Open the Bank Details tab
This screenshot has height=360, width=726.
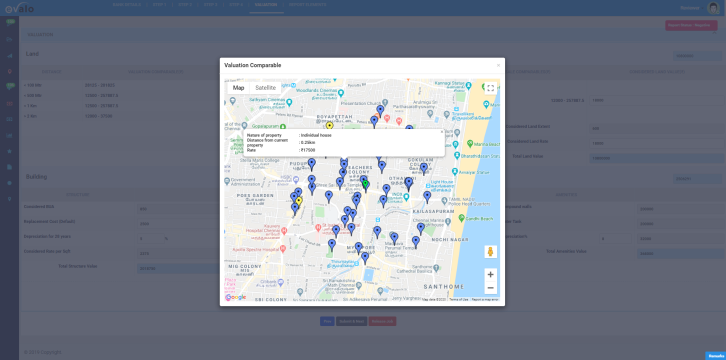[x=126, y=5]
